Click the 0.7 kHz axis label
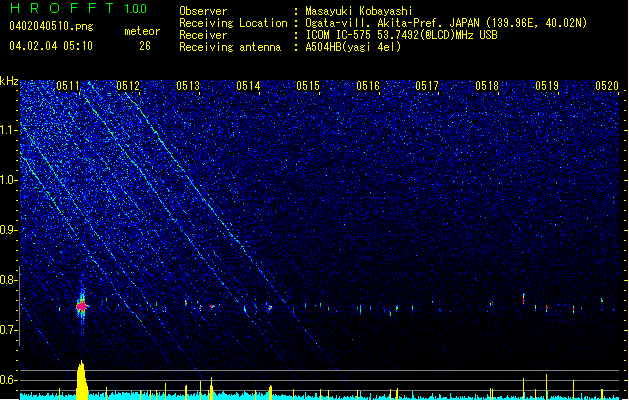This screenshot has width=629, height=400. 9,330
